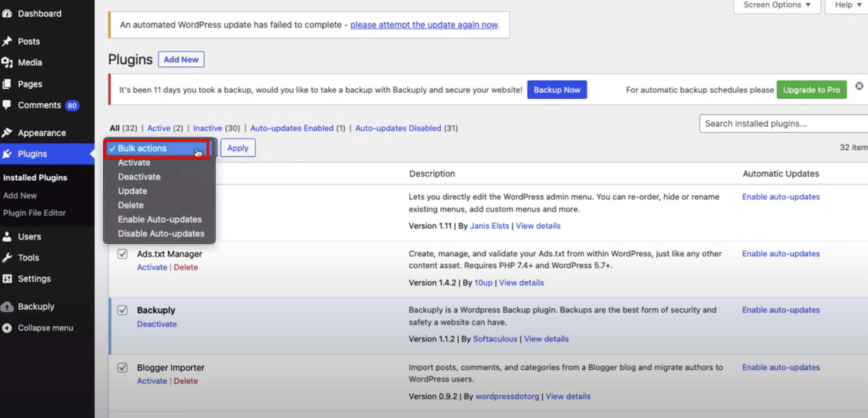Delete the Ads.txt Manager plugin
The height and width of the screenshot is (418, 868).
(x=186, y=267)
